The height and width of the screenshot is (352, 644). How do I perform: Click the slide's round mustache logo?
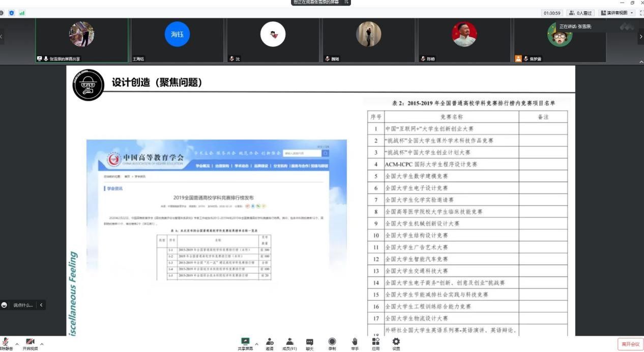tap(88, 85)
